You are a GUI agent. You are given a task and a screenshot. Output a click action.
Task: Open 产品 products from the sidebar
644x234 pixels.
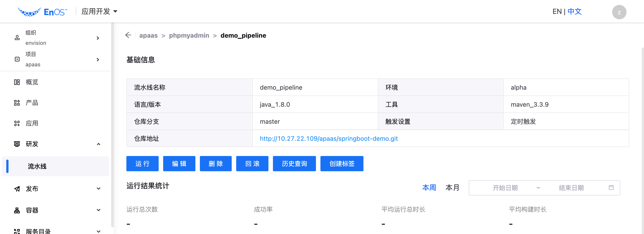coord(32,103)
